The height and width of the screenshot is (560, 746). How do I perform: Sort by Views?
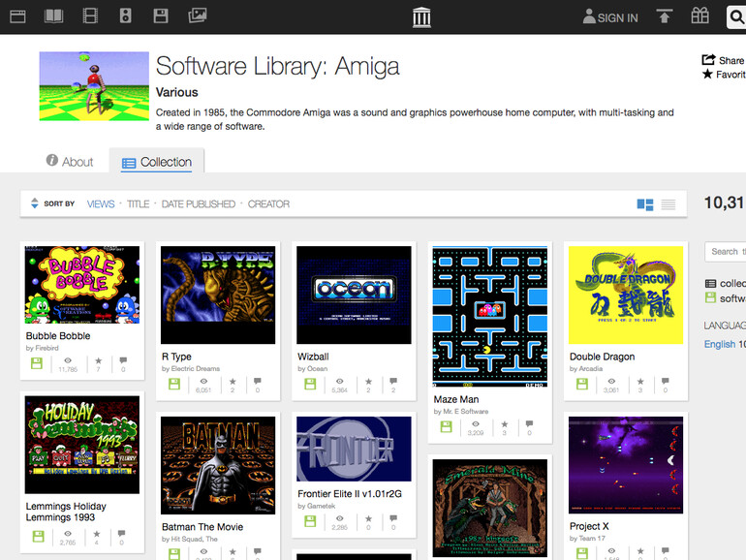(x=101, y=204)
